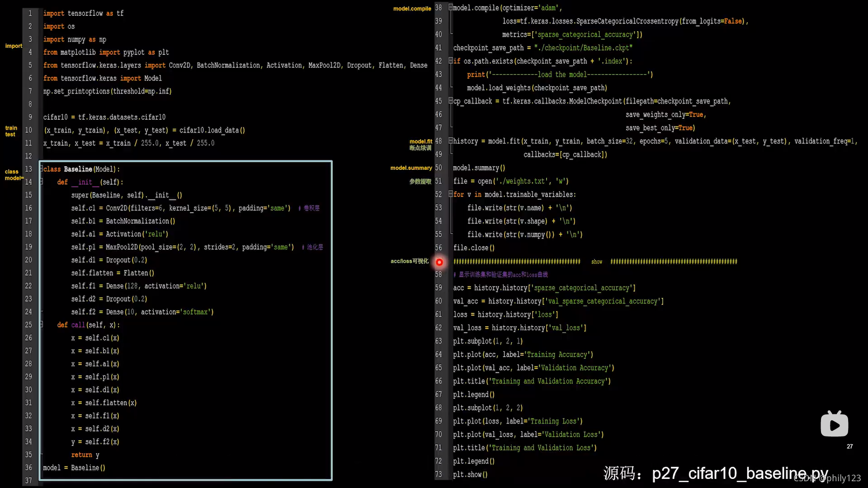868x488 pixels.
Task: Click 'file.write(str(v.shape)' line
Action: 521,221
